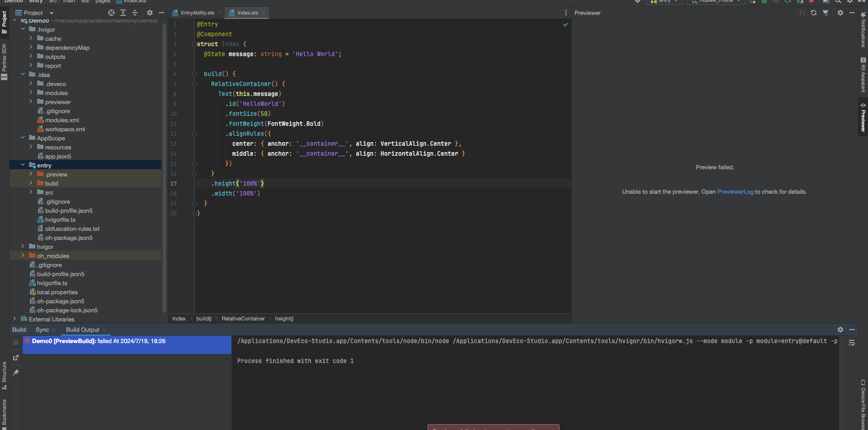This screenshot has height=430, width=868.
Task: Refresh the Previewer with reload icon
Action: (814, 13)
